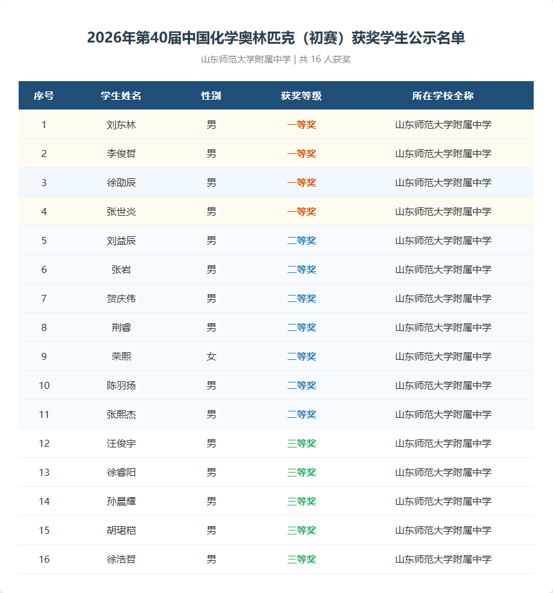Select student name 荣熙
This screenshot has width=553, height=593.
click(121, 356)
